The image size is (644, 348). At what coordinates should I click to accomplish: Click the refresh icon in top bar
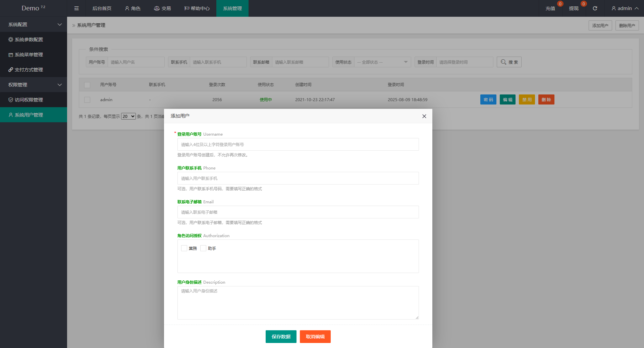(595, 8)
